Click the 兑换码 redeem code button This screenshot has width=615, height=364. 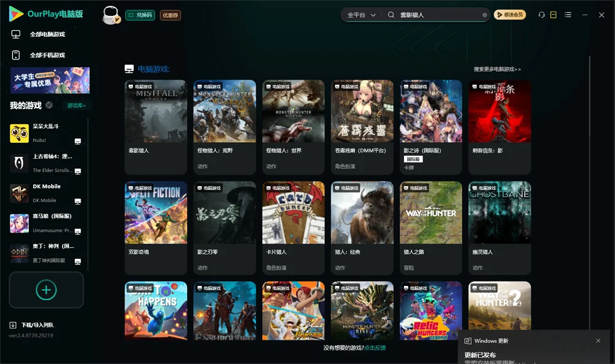pyautogui.click(x=140, y=15)
